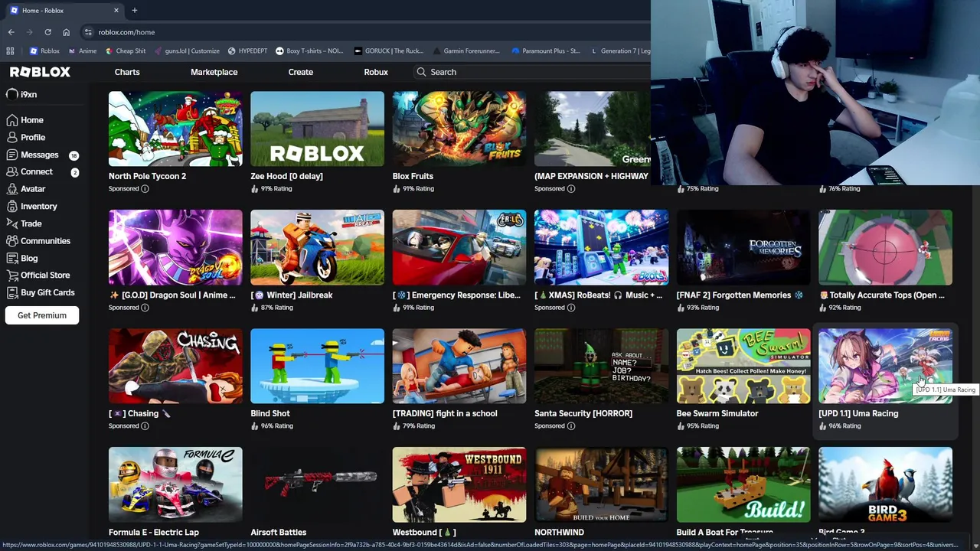980x551 pixels.
Task: Open the Garmin Forerunner bookmark
Action: 465,51
